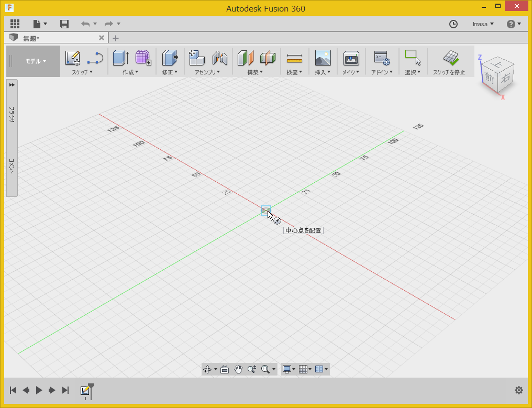Select the window Select tool icon
Viewport: 532px width, 408px height.
413,58
